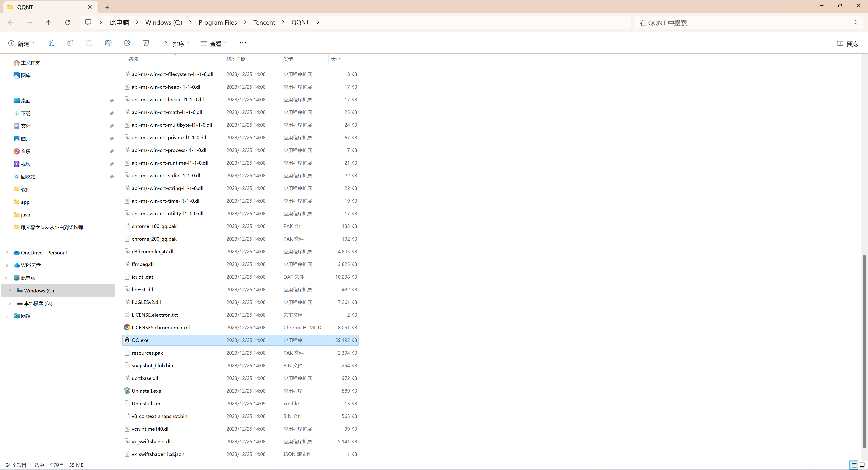This screenshot has height=470, width=868.
Task: Go up one folder level
Action: [x=49, y=22]
